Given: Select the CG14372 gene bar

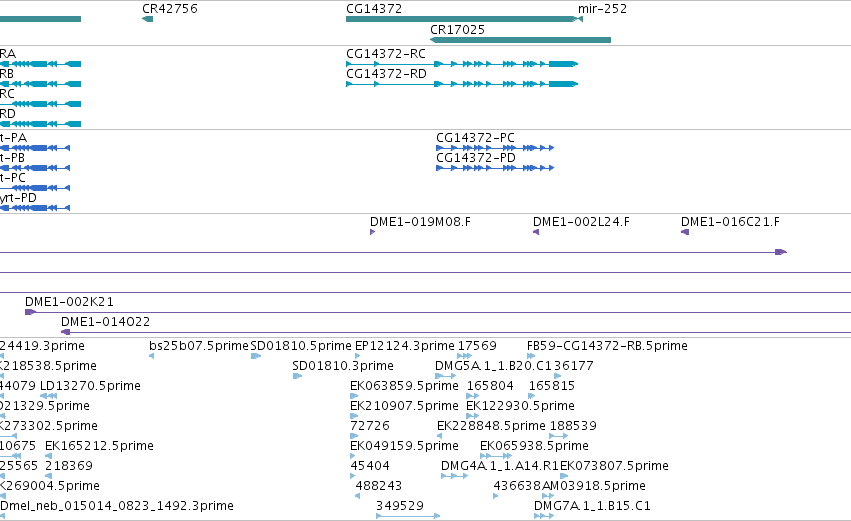Looking at the screenshot, I should point(461,19).
